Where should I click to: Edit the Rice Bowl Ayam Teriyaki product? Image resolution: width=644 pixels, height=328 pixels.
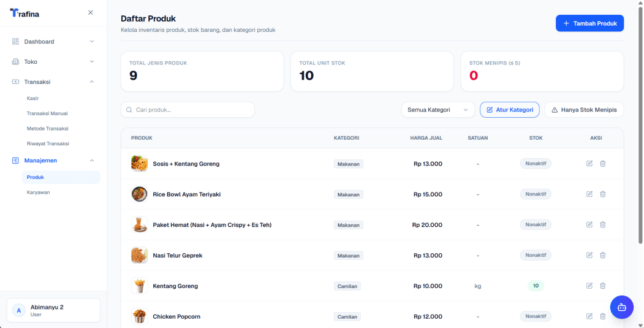[589, 194]
